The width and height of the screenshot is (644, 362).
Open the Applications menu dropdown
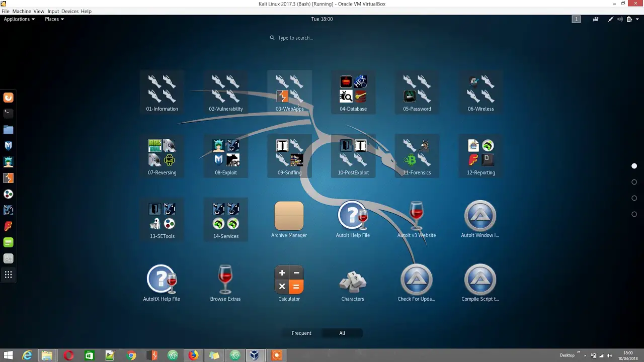tap(19, 19)
